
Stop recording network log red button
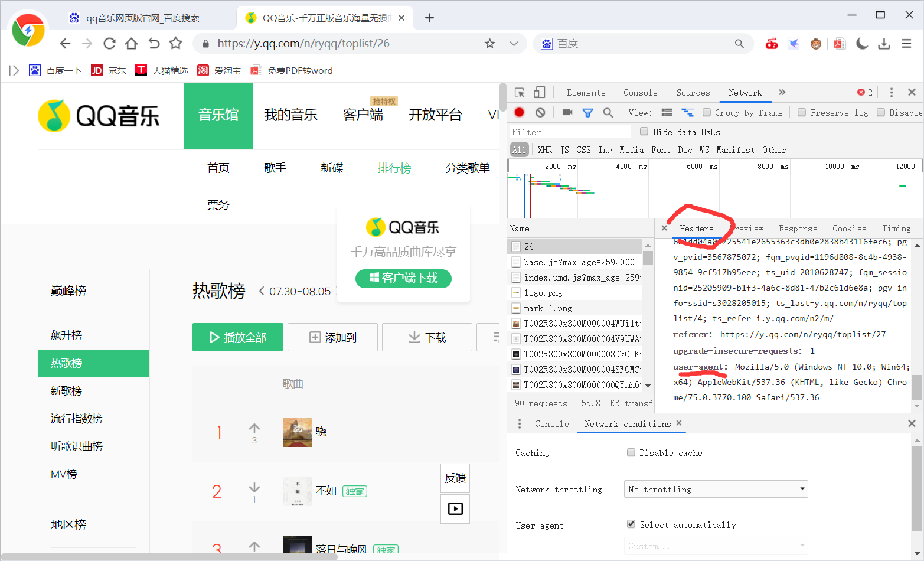520,112
